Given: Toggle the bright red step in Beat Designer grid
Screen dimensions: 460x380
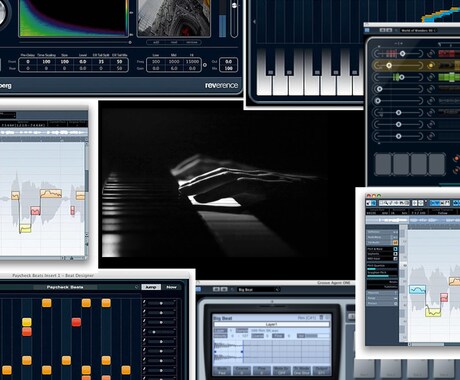Looking at the screenshot, I should pyautogui.click(x=76, y=322).
